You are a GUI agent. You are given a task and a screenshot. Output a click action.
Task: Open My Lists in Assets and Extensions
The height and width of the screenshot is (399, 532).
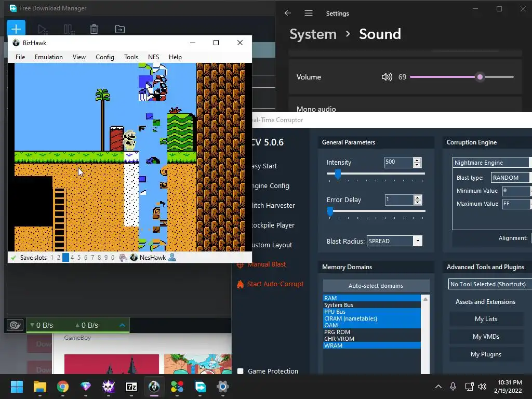pyautogui.click(x=486, y=319)
